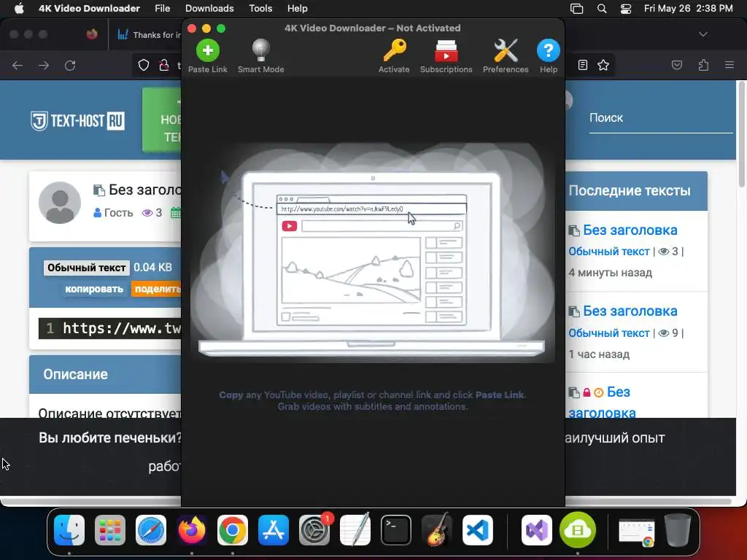Toggle Firefox reader view icon
This screenshot has height=560, width=747.
(x=583, y=65)
